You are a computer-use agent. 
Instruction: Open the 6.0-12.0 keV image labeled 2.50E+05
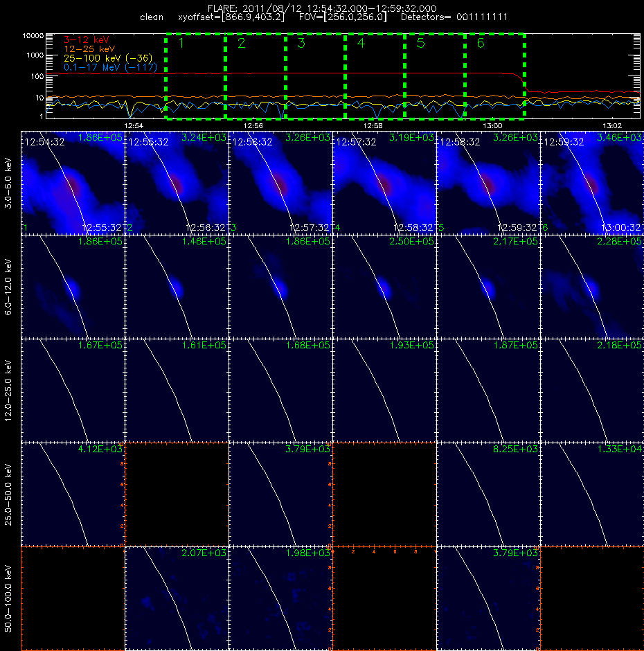(384, 287)
